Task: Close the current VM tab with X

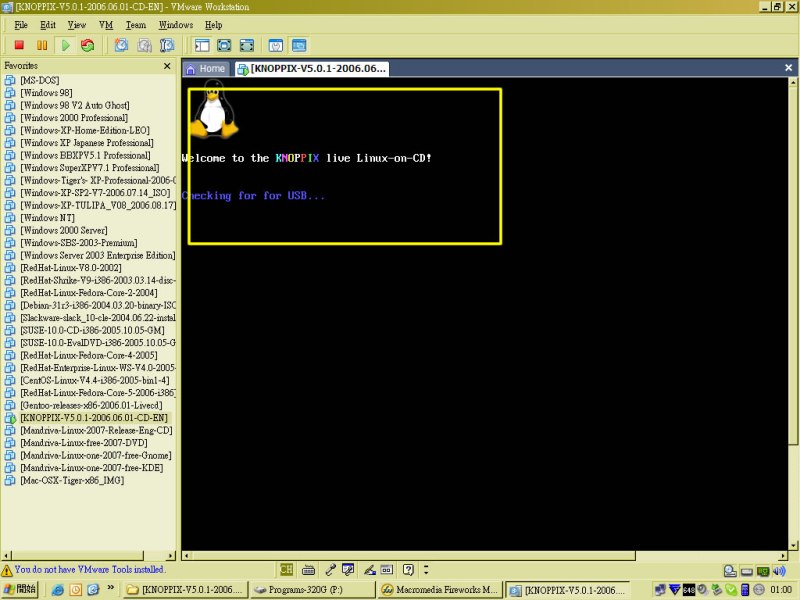Action: click(x=788, y=67)
